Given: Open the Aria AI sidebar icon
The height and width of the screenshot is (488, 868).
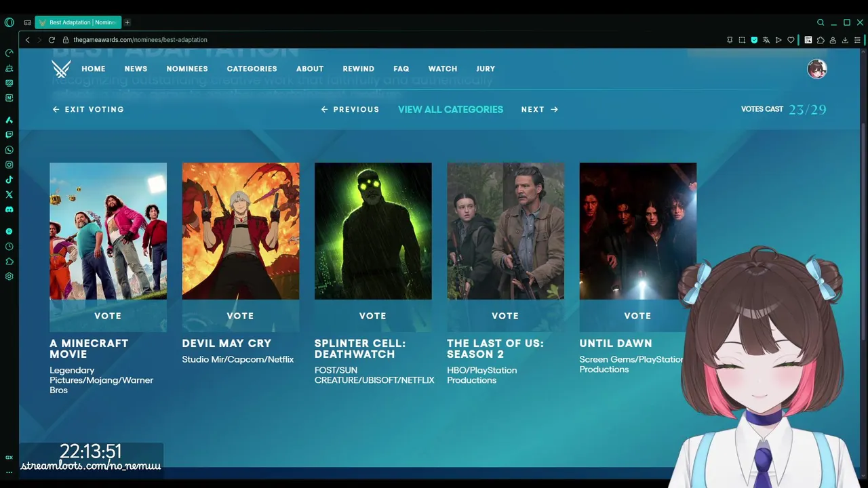Looking at the screenshot, I should (x=9, y=120).
